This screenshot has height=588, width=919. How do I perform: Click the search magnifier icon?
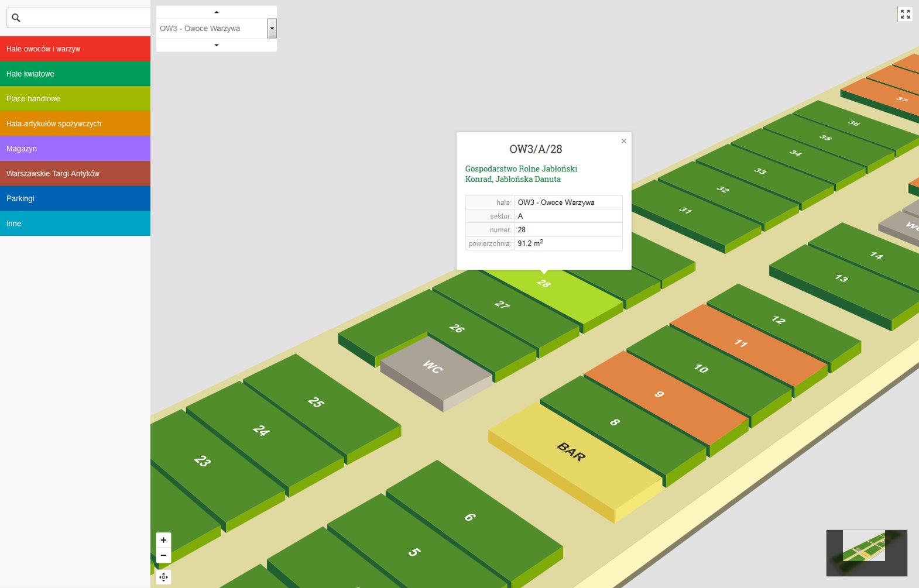[16, 18]
